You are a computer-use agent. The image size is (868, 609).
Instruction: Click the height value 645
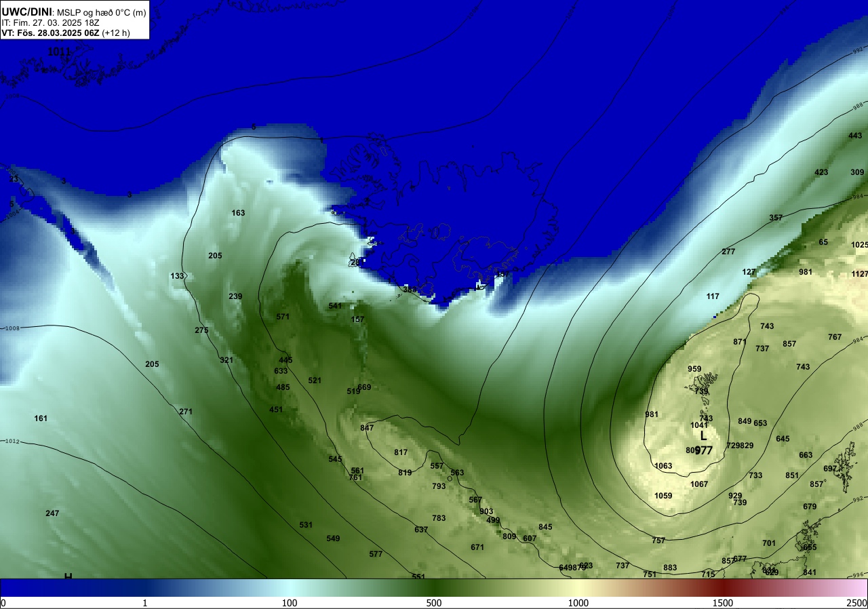(x=783, y=439)
